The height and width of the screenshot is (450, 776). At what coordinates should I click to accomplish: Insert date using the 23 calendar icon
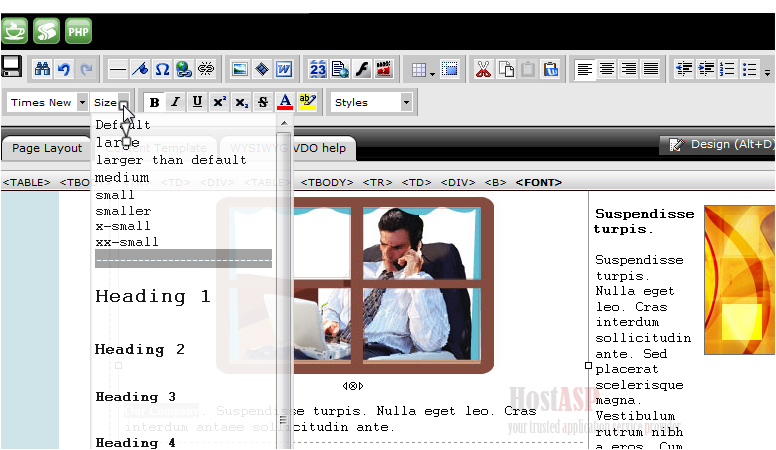point(318,69)
